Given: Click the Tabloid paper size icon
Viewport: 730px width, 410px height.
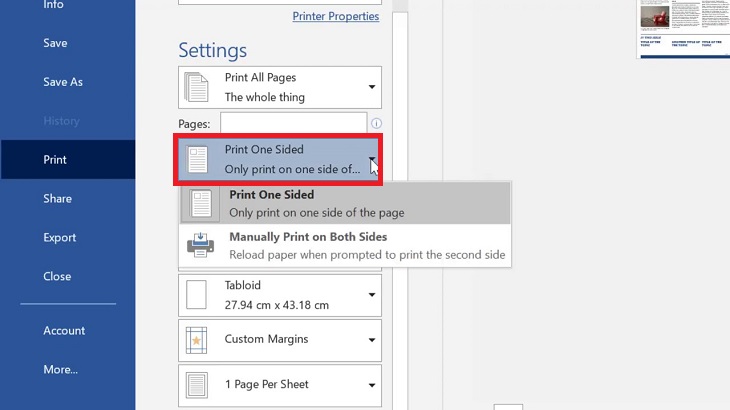Looking at the screenshot, I should click(x=197, y=295).
